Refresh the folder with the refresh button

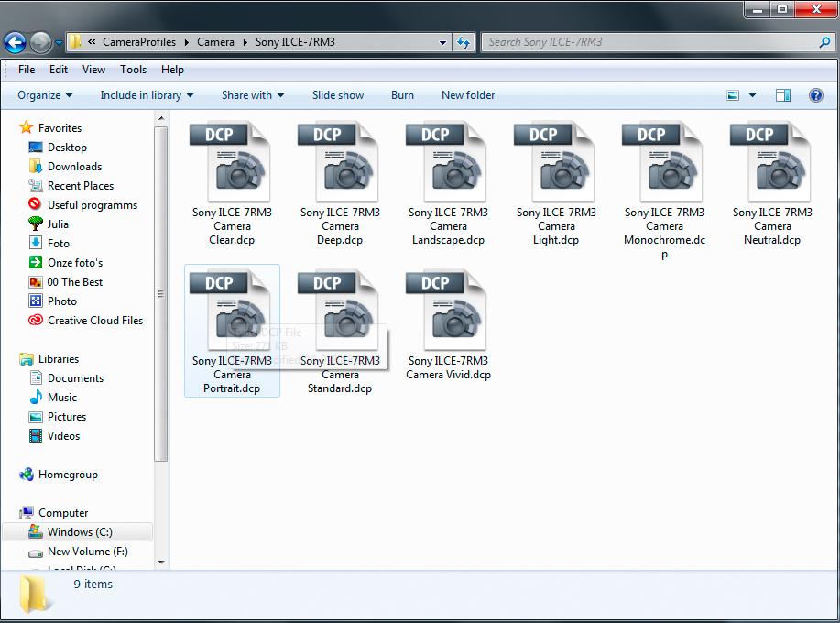tap(464, 42)
